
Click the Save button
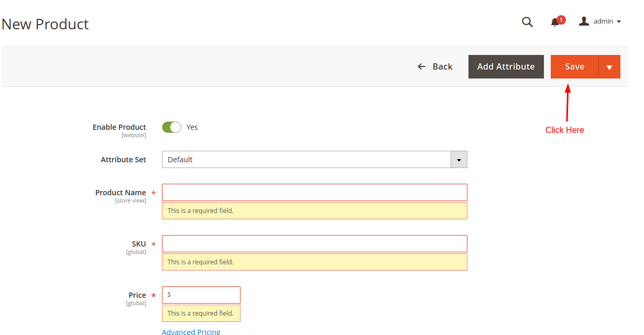(x=574, y=66)
